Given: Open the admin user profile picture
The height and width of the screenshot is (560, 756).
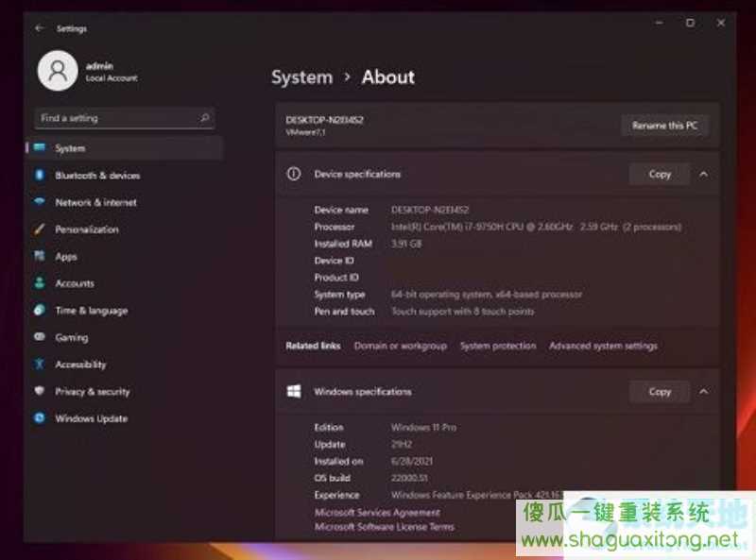Looking at the screenshot, I should coord(58,71).
